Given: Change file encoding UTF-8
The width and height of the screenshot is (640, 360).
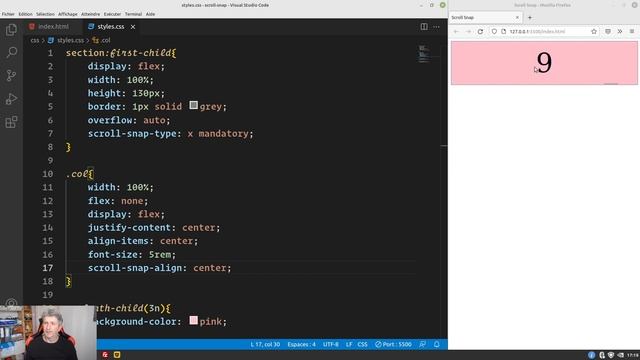Looking at the screenshot, I should click(x=331, y=344).
